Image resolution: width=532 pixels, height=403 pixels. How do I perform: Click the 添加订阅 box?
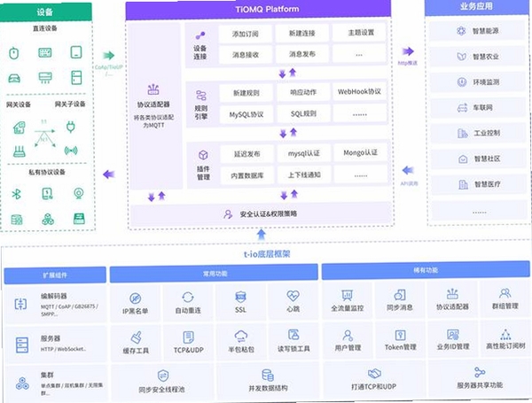point(245,34)
